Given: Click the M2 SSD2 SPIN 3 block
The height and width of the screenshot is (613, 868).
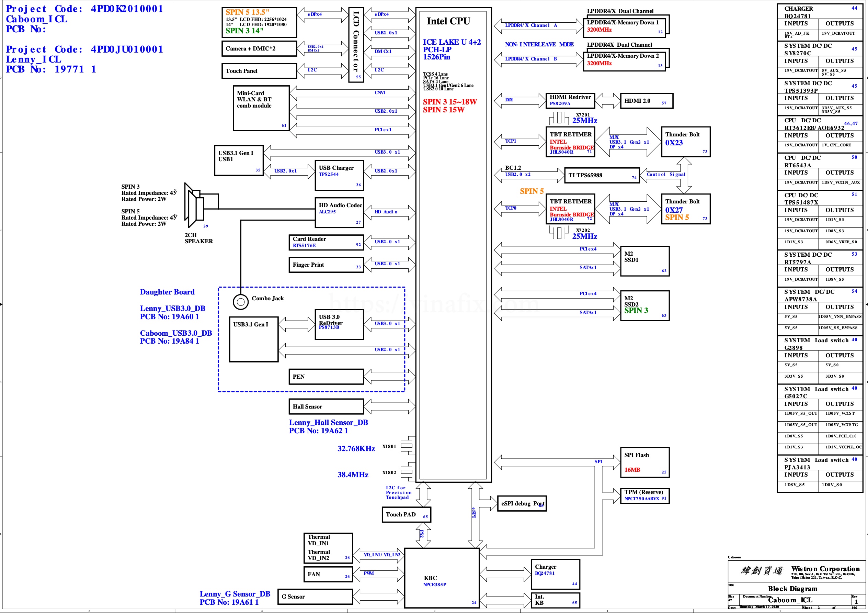Looking at the screenshot, I should (644, 306).
